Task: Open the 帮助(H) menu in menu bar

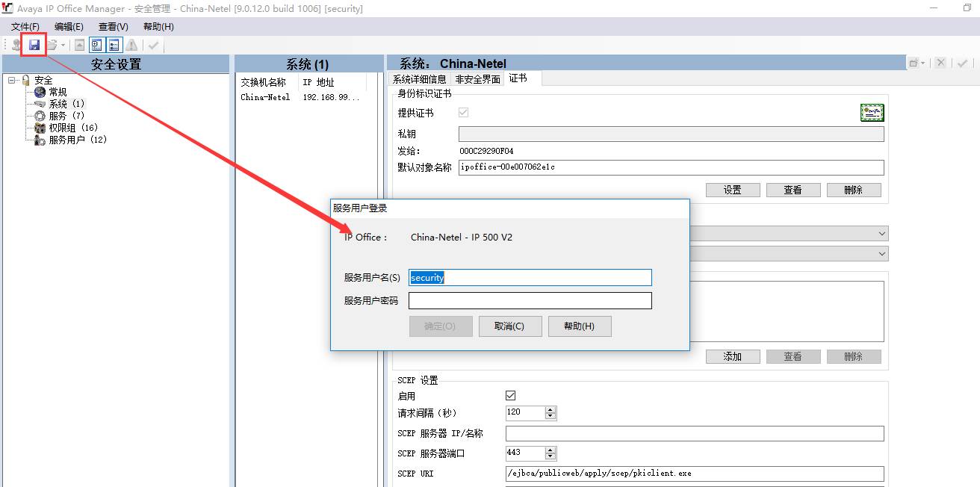Action: (158, 27)
